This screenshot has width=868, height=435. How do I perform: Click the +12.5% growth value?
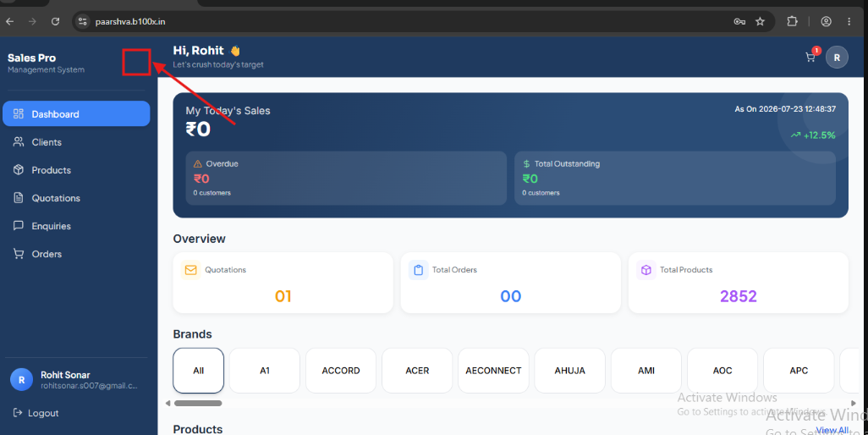coord(819,135)
